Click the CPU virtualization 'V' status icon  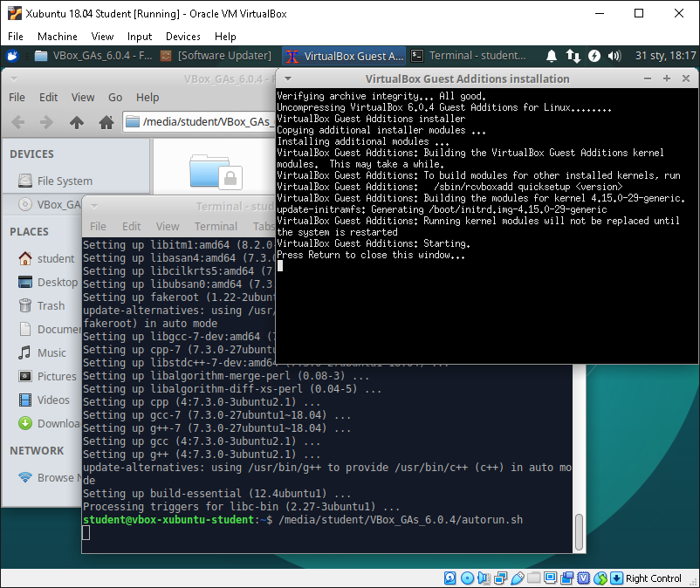[584, 578]
